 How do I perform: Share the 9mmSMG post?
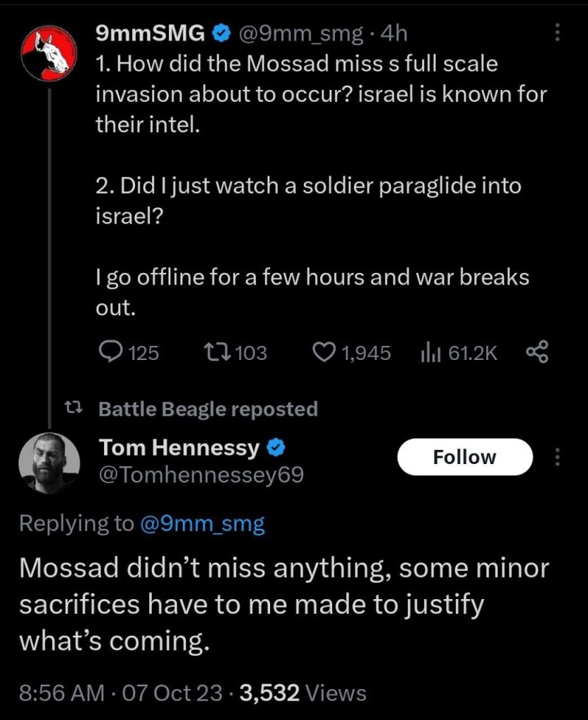point(537,352)
